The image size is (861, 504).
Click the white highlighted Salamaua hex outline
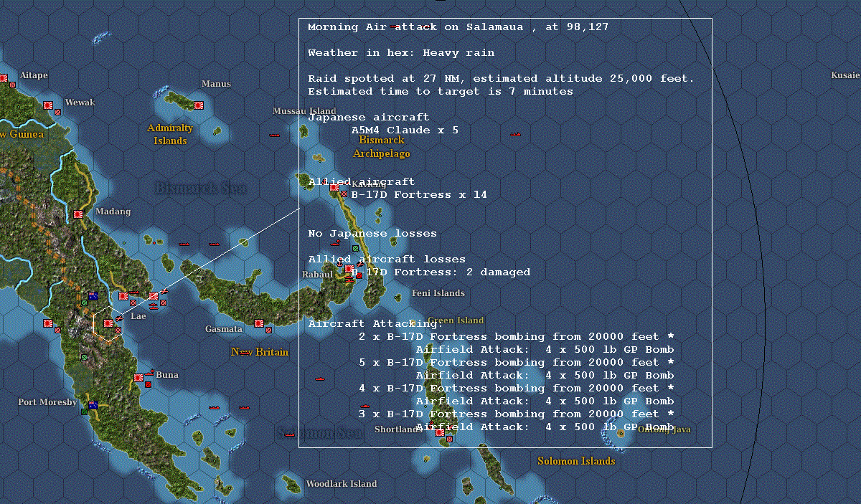(108, 324)
